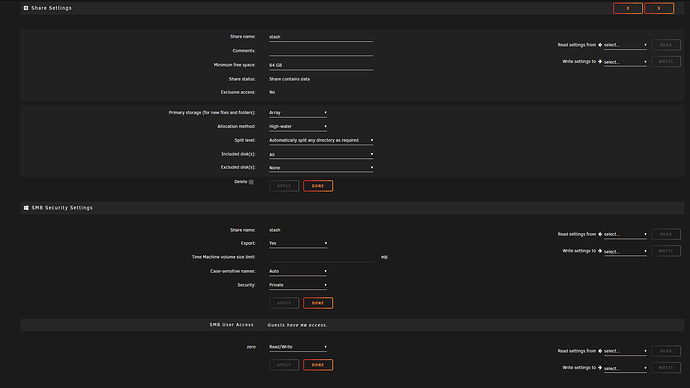Open the Excluded disk(s) selector
This screenshot has height=388, width=690.
tap(321, 168)
